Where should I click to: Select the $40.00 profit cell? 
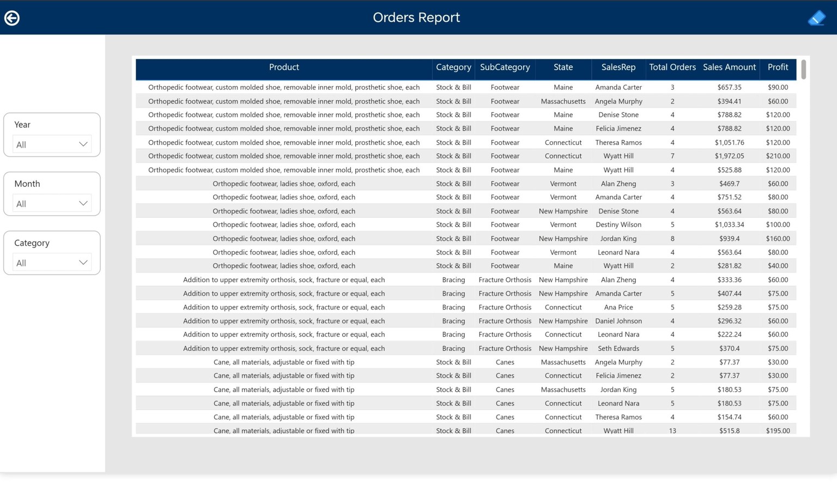click(x=778, y=266)
